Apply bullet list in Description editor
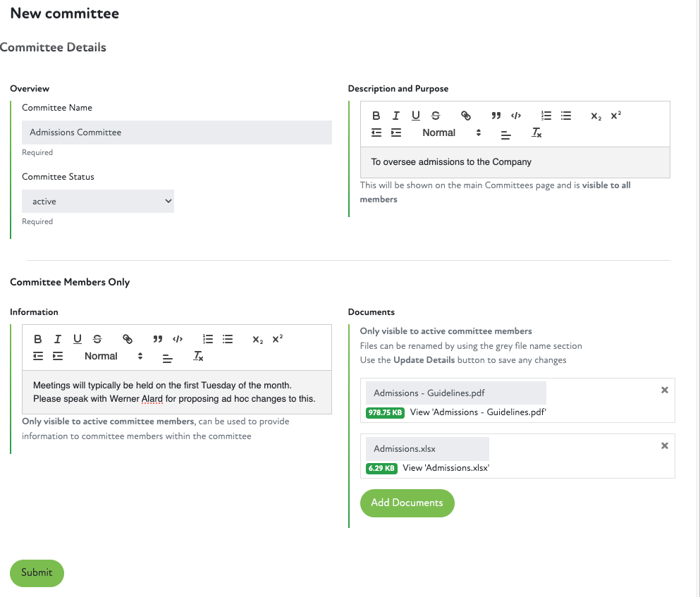 [566, 116]
